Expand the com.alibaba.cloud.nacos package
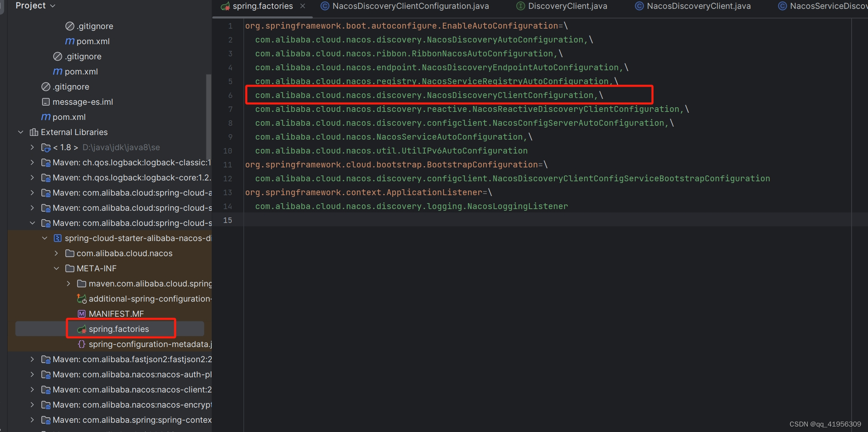This screenshot has width=868, height=432. click(x=56, y=253)
